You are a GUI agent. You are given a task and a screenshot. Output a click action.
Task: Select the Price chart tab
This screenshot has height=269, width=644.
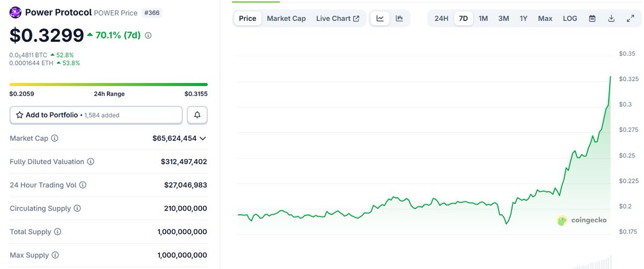247,18
